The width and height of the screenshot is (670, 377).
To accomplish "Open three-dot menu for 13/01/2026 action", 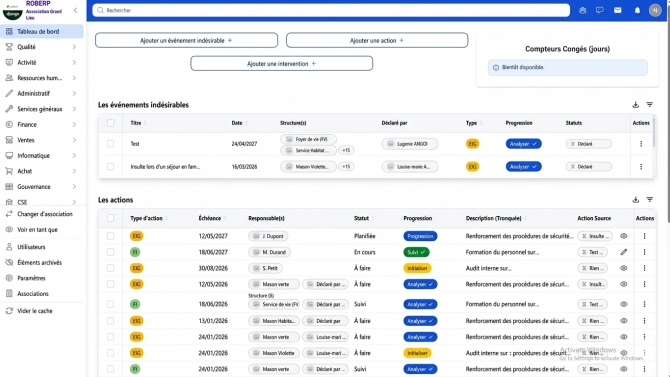I will (644, 321).
